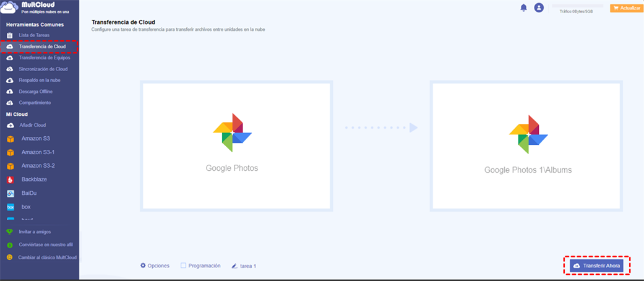
Task: Click the BaiDu cloud icon
Action: (x=11, y=193)
